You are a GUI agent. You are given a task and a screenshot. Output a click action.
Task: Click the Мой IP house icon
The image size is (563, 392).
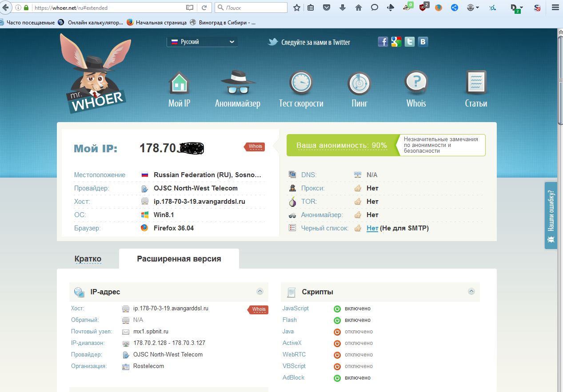pyautogui.click(x=179, y=83)
